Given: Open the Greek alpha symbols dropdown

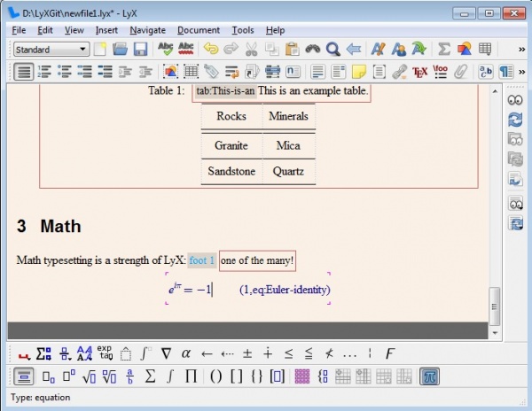Looking at the screenshot, I should coord(186,353).
